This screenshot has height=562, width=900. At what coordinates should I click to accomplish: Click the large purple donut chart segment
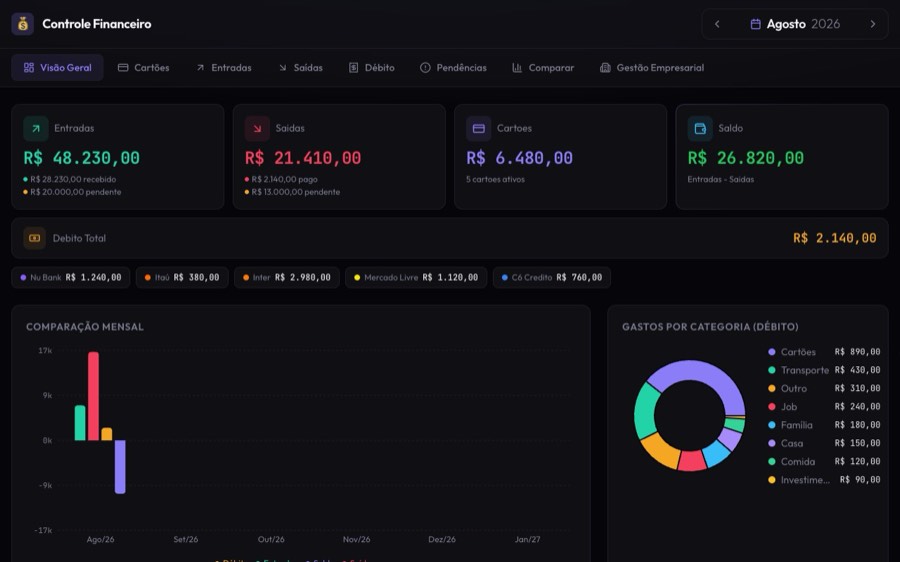[x=698, y=370]
